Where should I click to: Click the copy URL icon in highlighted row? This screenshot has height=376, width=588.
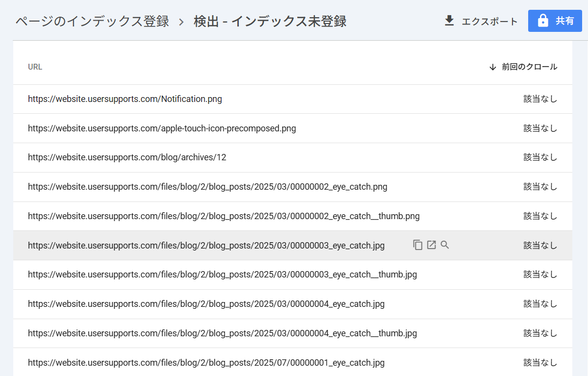417,245
